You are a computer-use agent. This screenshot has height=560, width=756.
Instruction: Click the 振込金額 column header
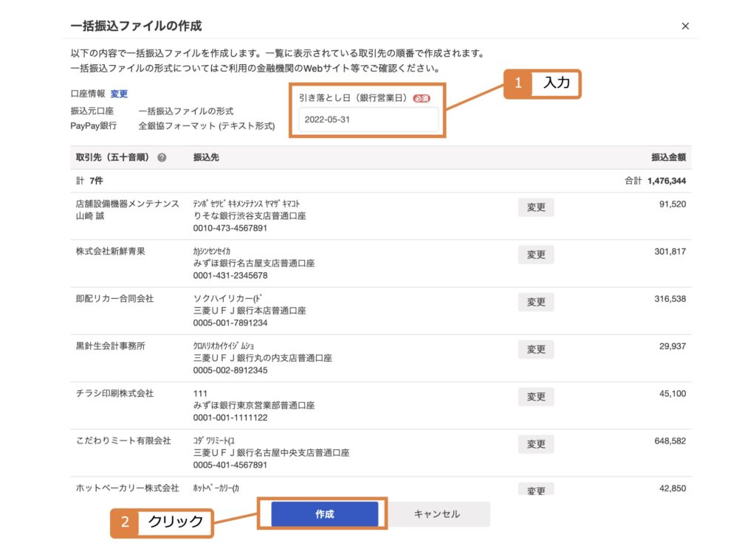tap(668, 157)
